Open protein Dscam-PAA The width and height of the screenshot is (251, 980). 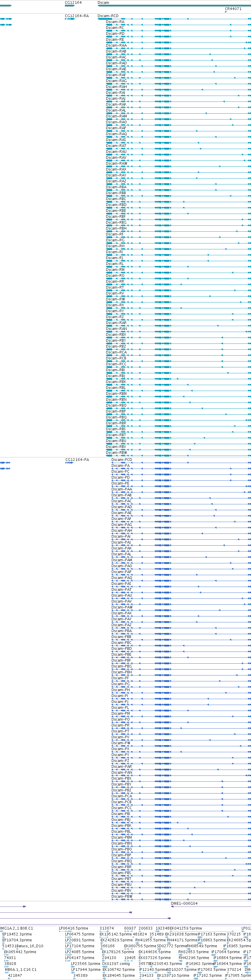(122, 489)
